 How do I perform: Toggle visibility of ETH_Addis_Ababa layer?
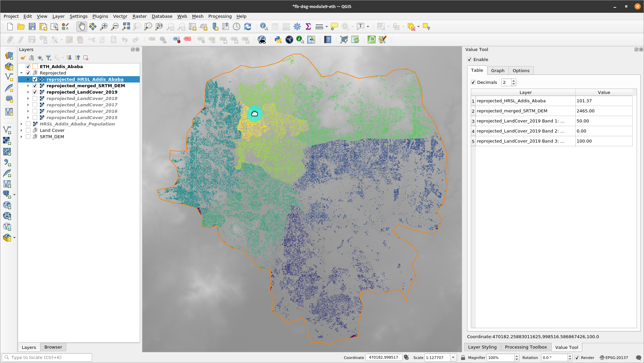(28, 66)
